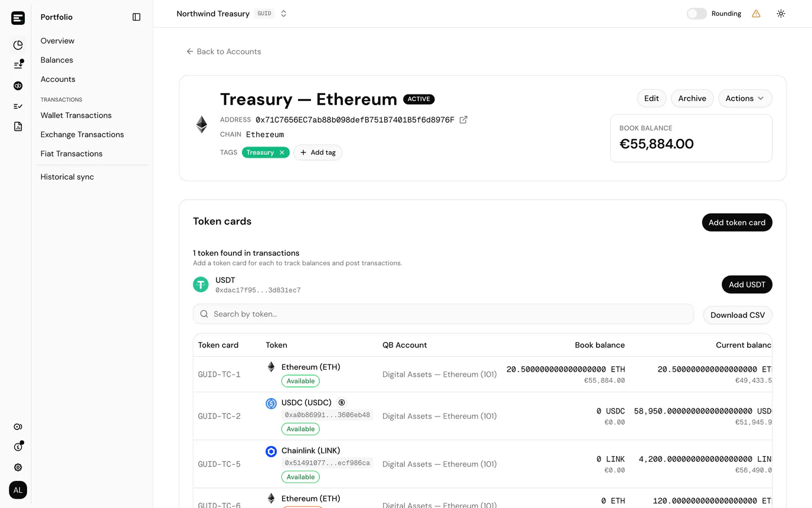
Task: Collapse the sidebar panel with the layout icon
Action: pos(136,17)
